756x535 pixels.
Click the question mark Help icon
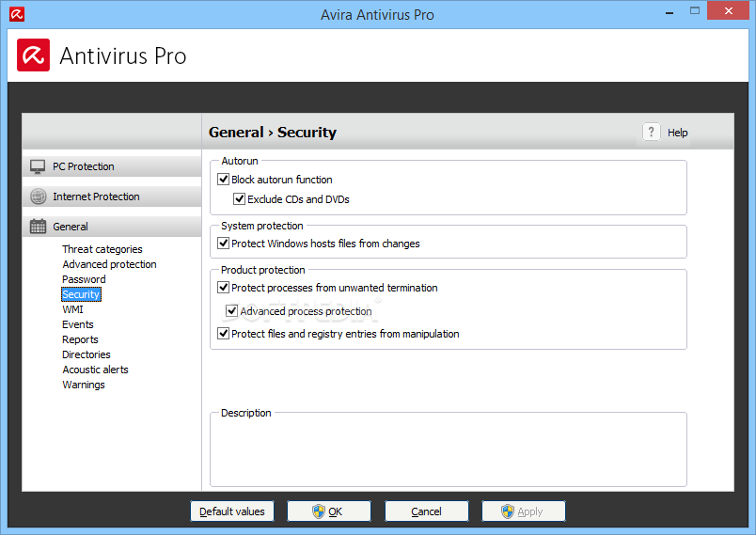(651, 132)
